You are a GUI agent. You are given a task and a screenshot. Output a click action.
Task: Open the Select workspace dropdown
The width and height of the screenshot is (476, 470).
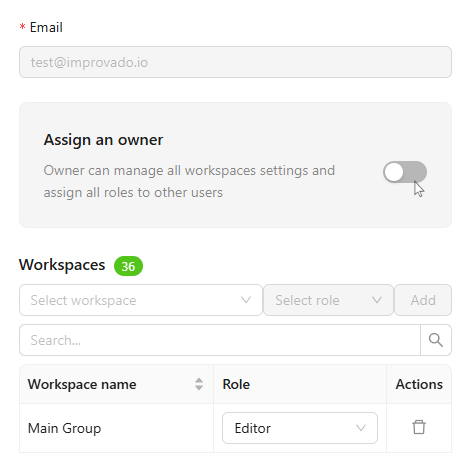pos(141,300)
